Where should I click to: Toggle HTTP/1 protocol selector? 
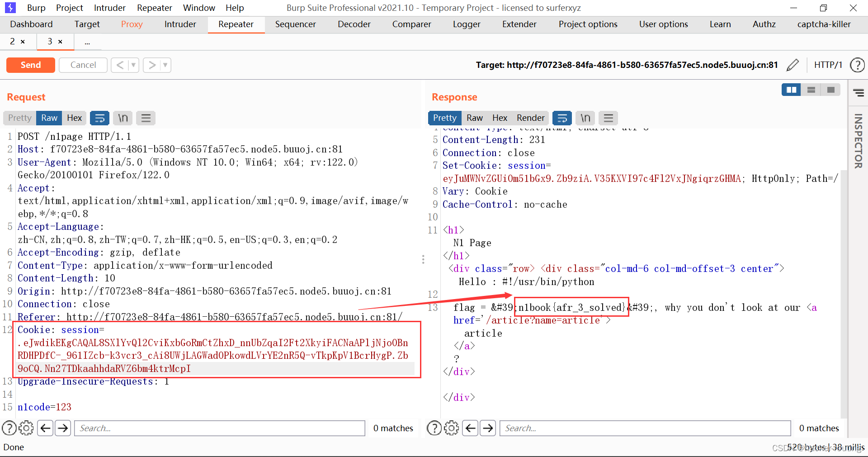coord(828,65)
